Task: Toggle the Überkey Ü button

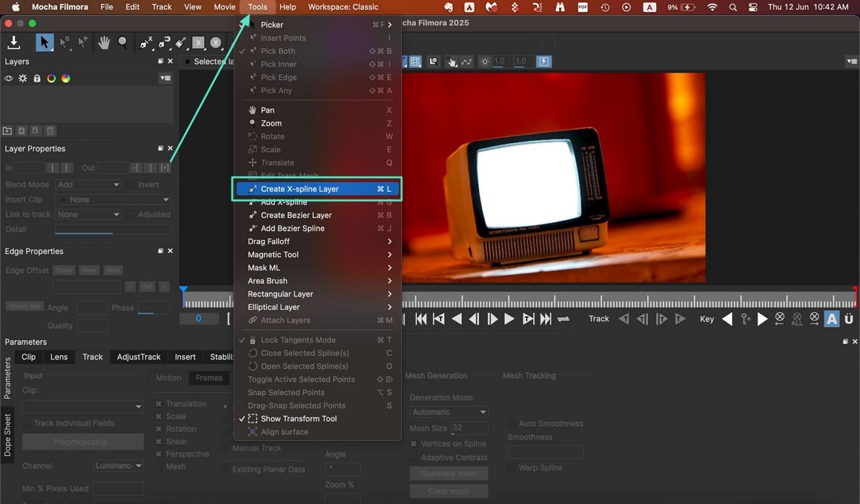Action: [x=849, y=319]
